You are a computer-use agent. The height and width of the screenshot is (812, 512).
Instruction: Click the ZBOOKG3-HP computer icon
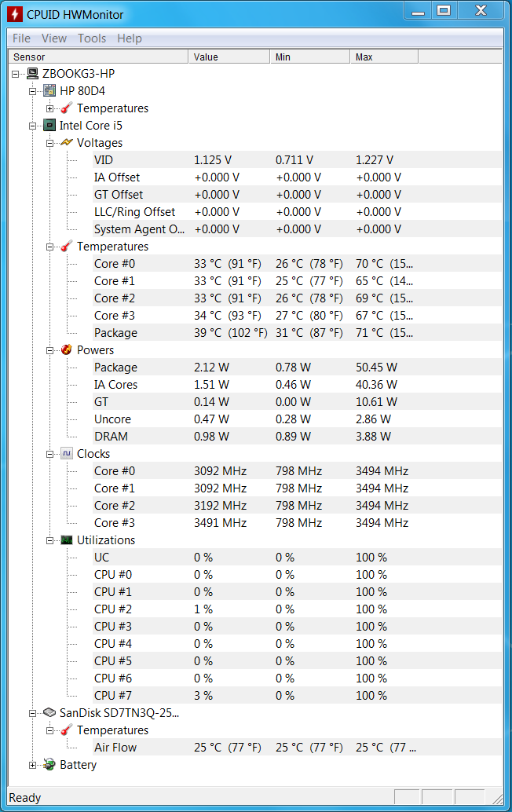coord(33,74)
